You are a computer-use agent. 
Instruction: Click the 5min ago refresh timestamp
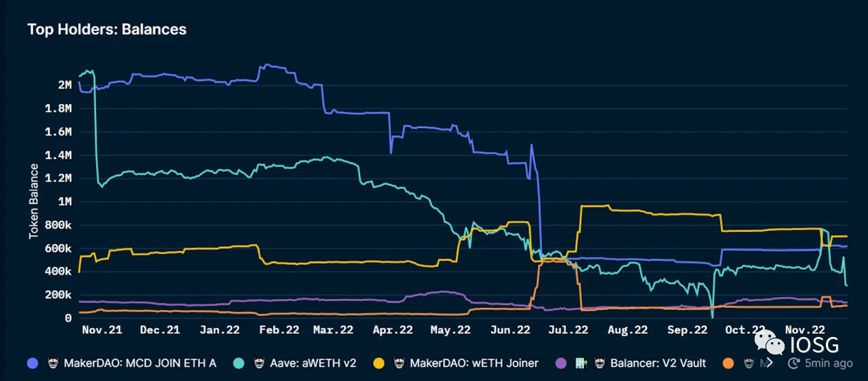coord(829,363)
